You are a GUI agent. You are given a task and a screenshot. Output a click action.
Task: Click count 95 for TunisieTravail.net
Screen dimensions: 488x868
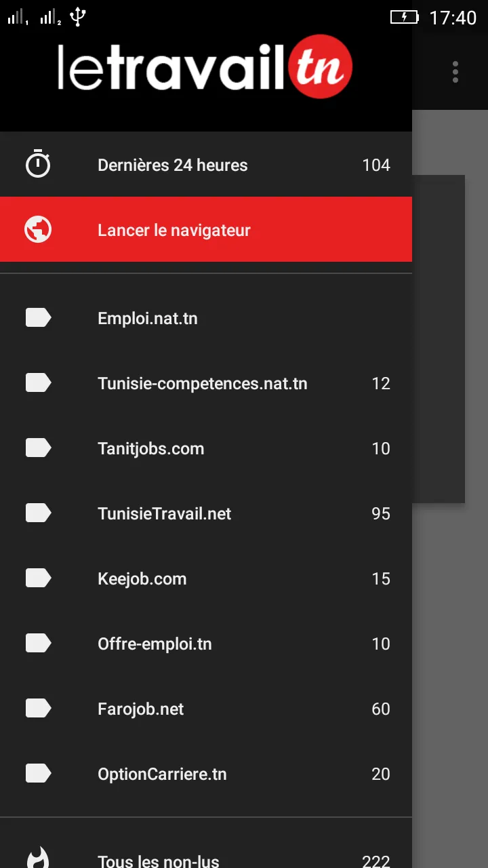[381, 514]
